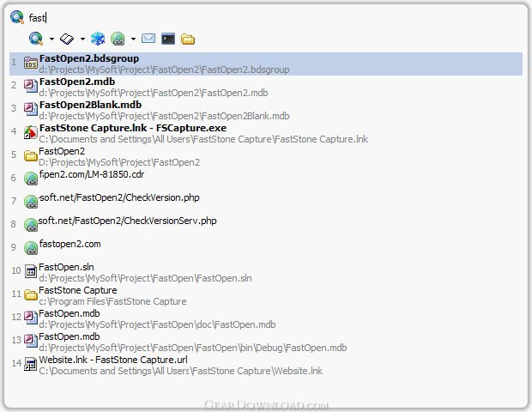Open soft.net/FastOpen2/CheckVersionServ.php
The width and height of the screenshot is (532, 412).
pos(266,226)
